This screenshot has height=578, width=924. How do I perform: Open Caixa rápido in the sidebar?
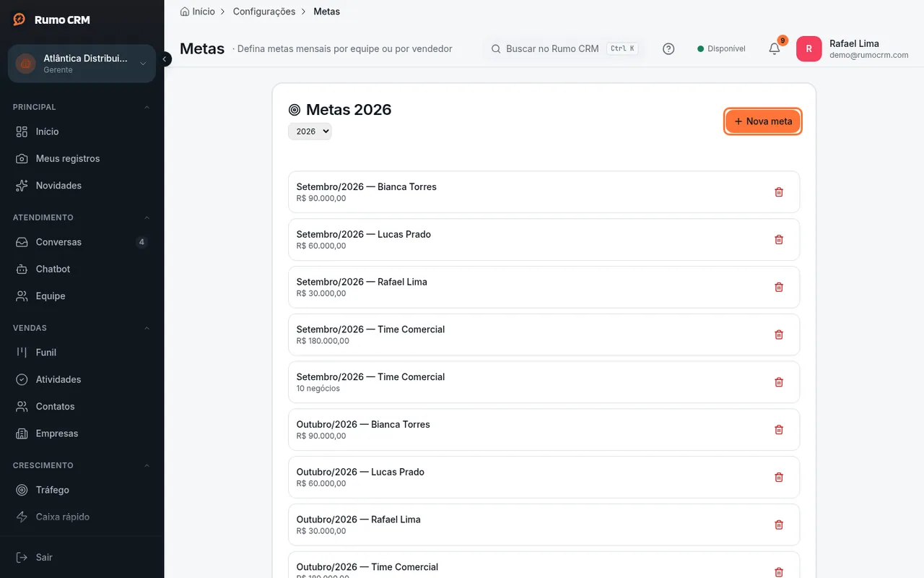click(x=82, y=517)
